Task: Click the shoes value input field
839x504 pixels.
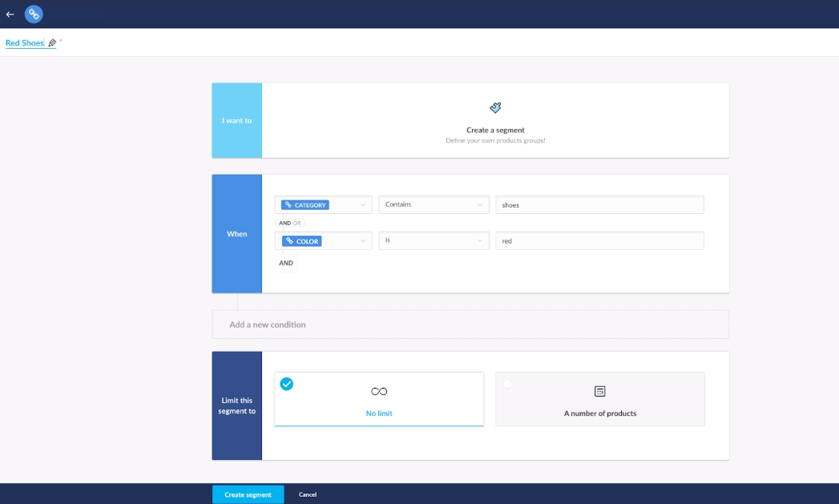Action: coord(599,205)
